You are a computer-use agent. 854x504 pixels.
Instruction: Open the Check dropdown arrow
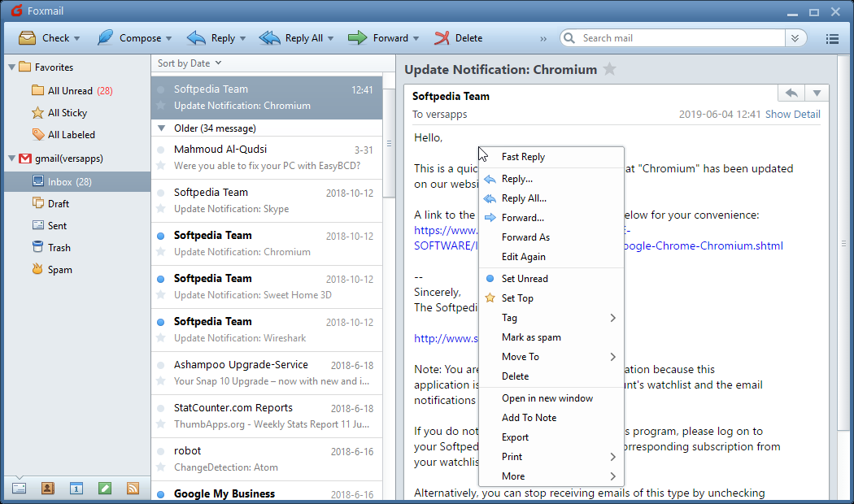76,39
